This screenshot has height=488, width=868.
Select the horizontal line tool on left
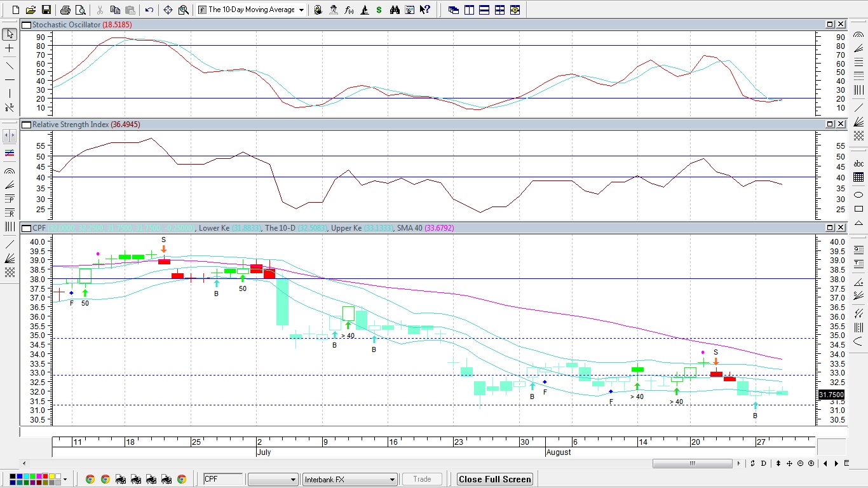(x=10, y=79)
